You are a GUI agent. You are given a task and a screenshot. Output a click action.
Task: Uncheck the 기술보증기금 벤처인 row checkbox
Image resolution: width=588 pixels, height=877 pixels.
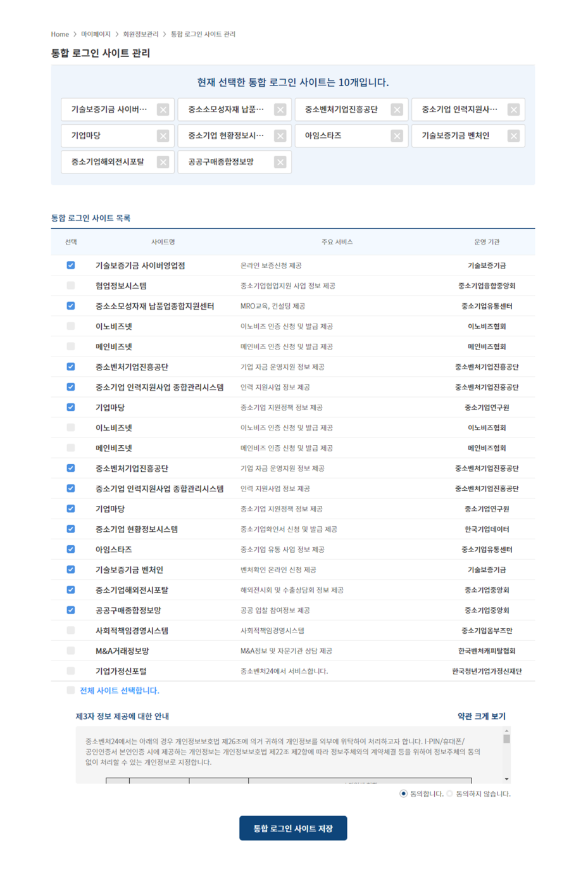point(71,569)
